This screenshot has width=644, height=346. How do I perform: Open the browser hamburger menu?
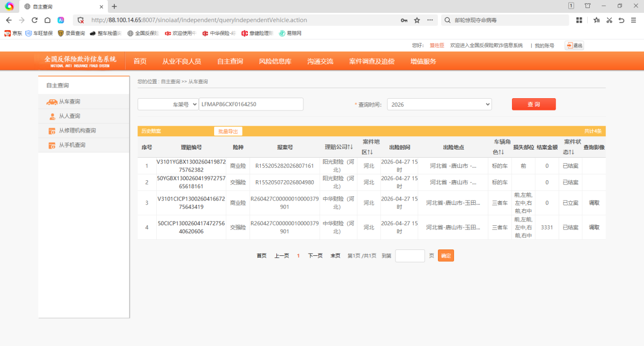(634, 20)
